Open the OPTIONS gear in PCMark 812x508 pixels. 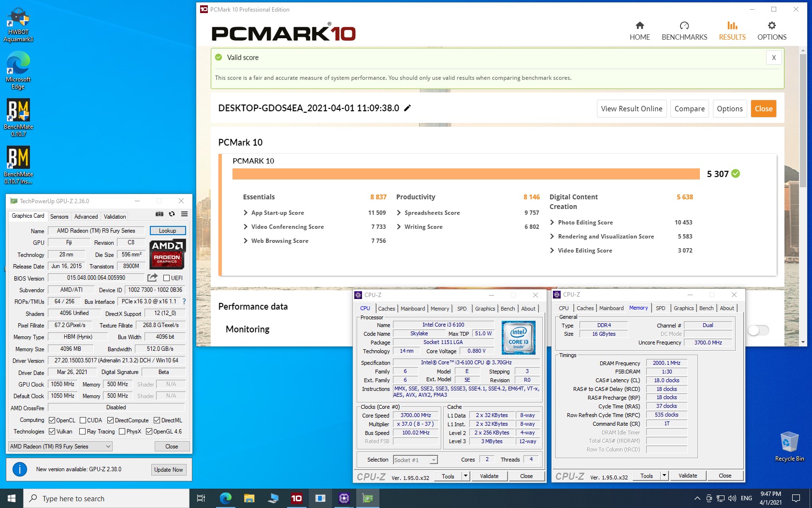coord(771,31)
